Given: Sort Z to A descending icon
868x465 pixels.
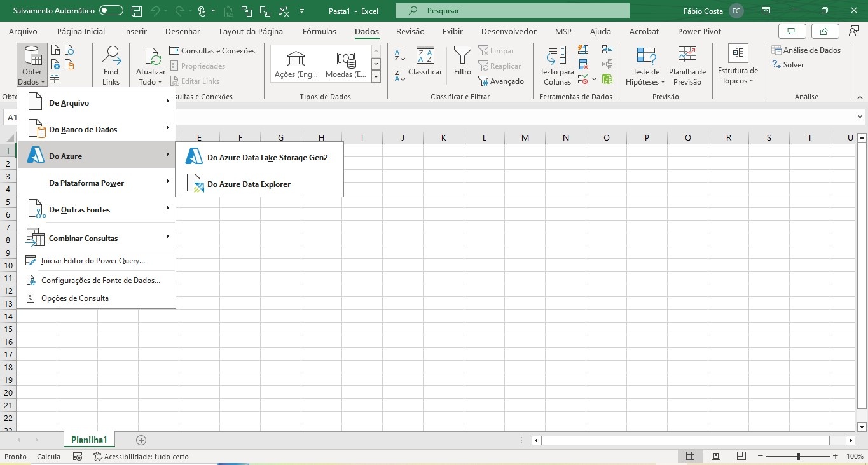Looking at the screenshot, I should coord(400,75).
